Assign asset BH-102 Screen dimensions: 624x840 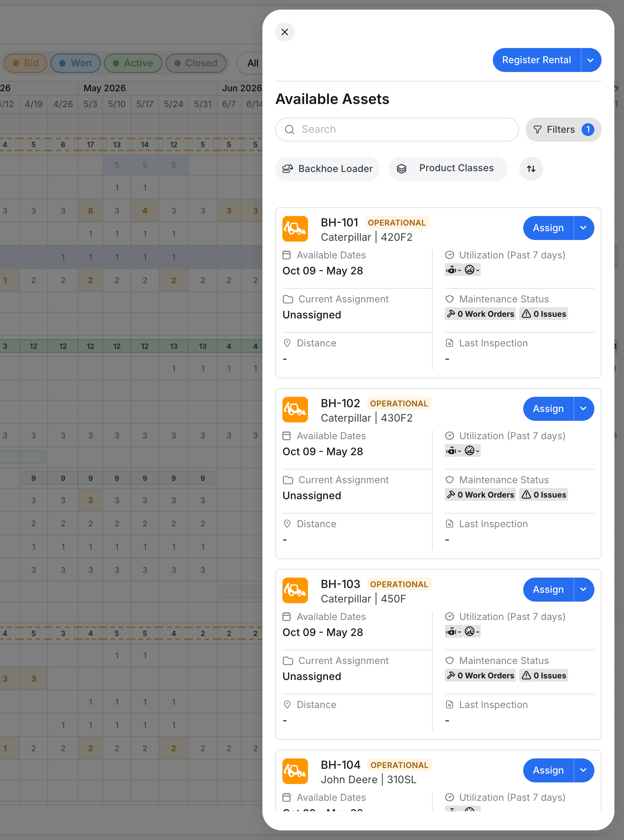point(548,409)
